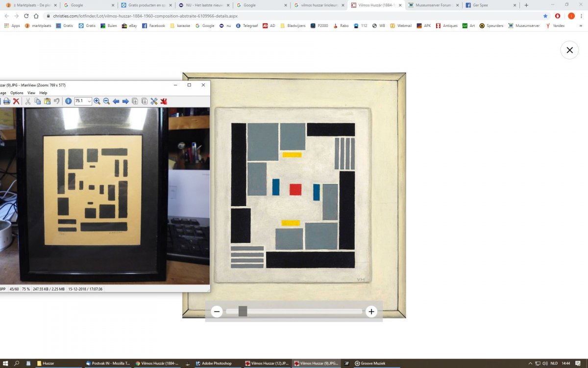Open the Webmail bookmark
The image size is (588, 368).
(401, 26)
